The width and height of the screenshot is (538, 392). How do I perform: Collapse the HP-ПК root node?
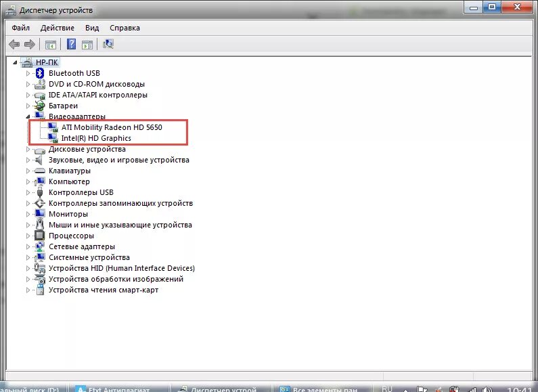(x=15, y=62)
